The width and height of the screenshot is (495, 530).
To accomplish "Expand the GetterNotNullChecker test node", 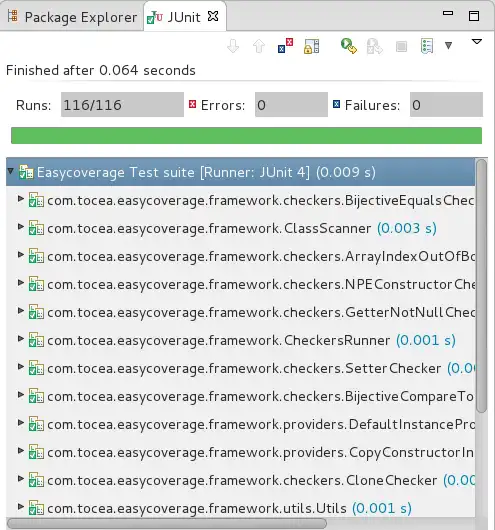I will (x=21, y=311).
